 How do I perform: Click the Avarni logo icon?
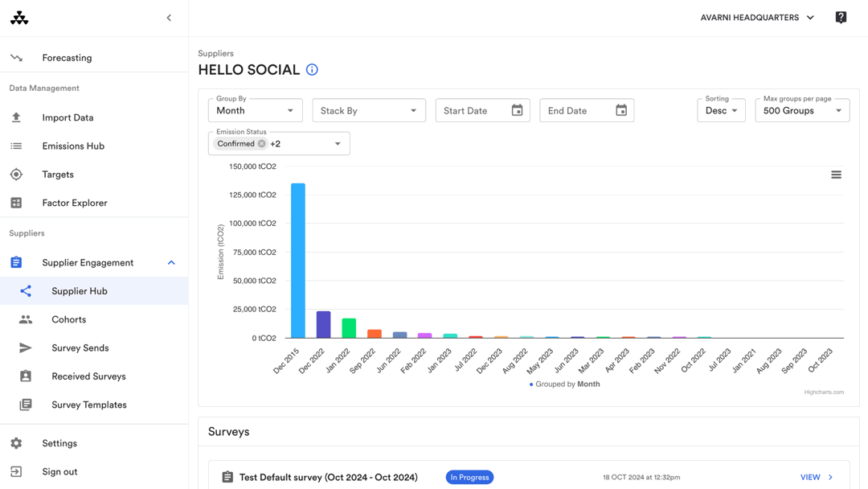(x=19, y=18)
